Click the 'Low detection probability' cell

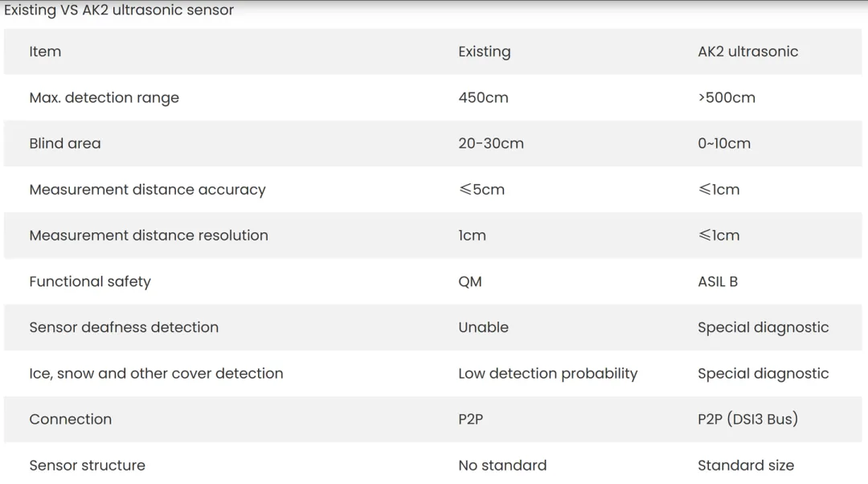(x=547, y=373)
